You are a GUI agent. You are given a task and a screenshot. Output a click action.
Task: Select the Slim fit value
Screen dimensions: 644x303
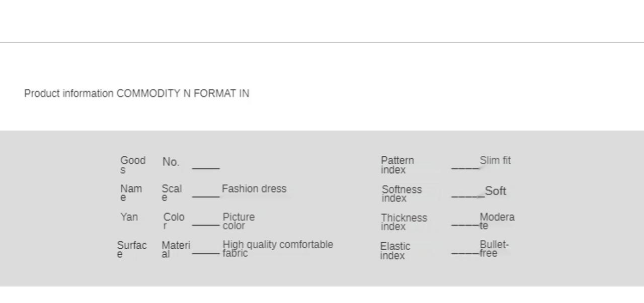pyautogui.click(x=495, y=160)
